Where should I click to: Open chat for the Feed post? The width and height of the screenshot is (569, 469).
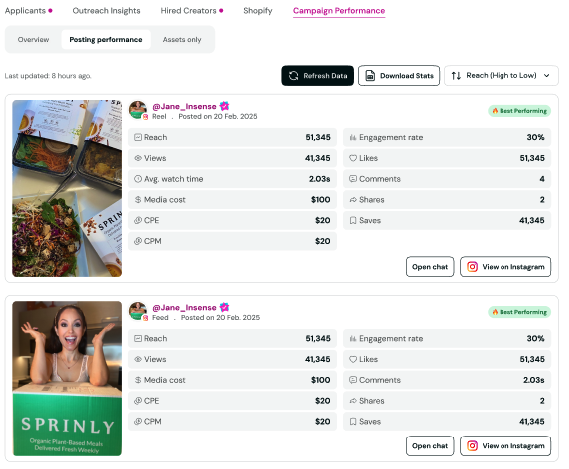pos(430,446)
